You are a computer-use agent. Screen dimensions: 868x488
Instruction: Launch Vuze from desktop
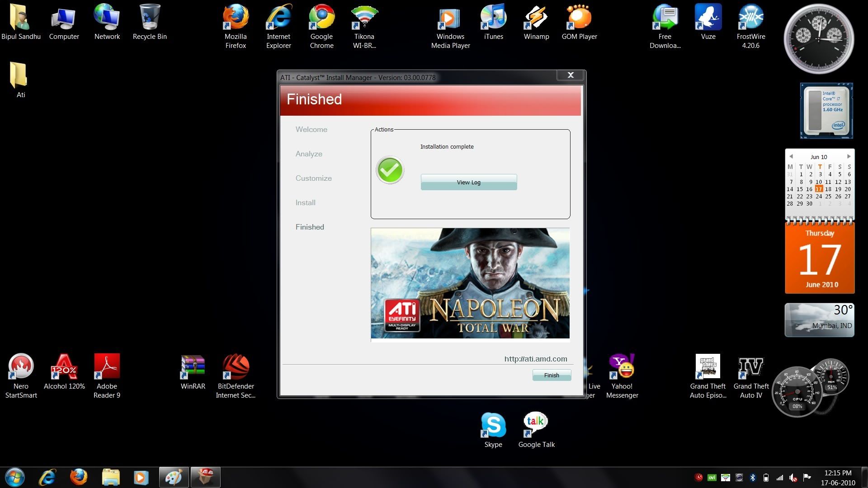tap(708, 22)
